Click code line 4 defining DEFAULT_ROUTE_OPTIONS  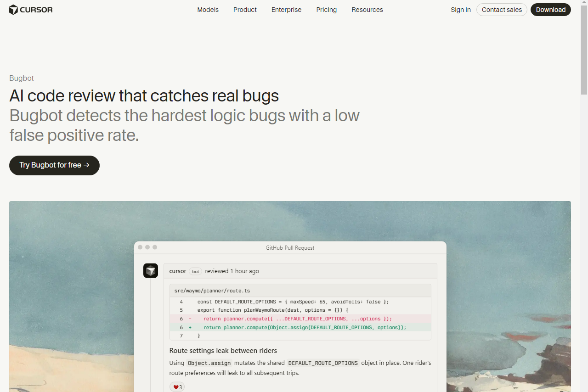coord(300,302)
